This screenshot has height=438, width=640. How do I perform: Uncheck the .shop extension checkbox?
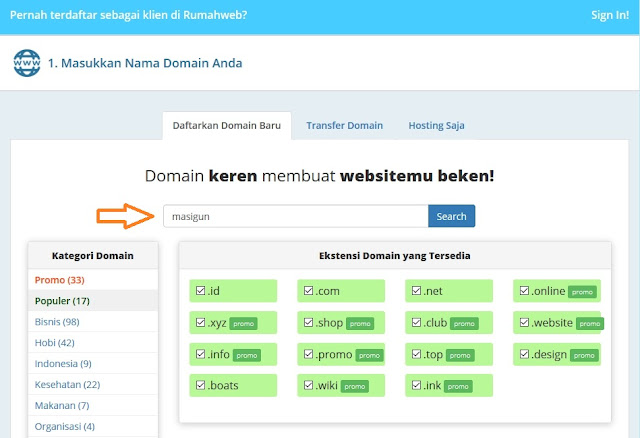[x=309, y=322]
